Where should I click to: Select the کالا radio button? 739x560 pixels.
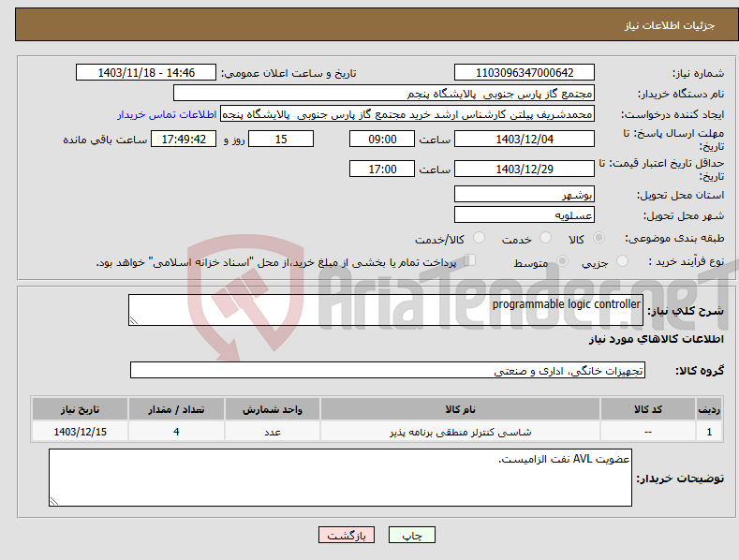click(x=599, y=238)
